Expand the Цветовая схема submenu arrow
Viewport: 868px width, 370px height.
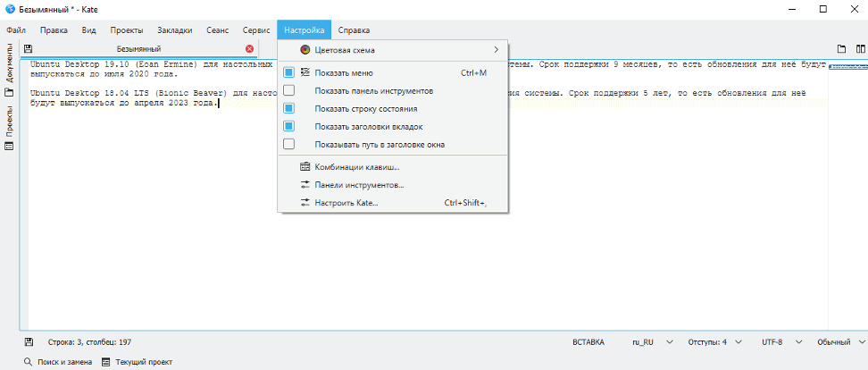click(x=497, y=50)
